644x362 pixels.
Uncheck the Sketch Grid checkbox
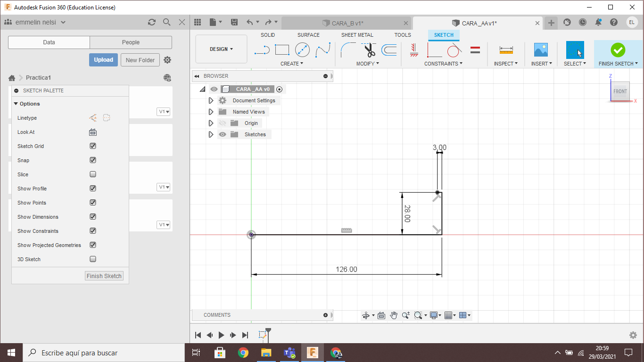[x=93, y=146]
